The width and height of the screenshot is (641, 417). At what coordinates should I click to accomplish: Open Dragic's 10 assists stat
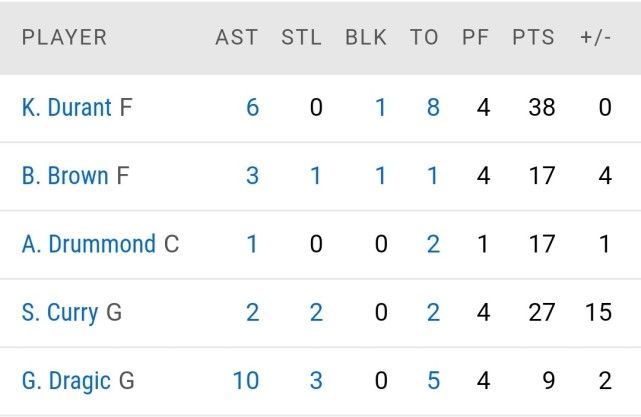pos(246,381)
